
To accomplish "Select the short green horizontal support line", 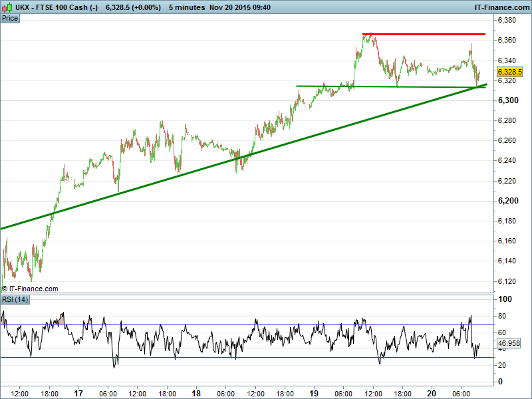I will 386,86.
